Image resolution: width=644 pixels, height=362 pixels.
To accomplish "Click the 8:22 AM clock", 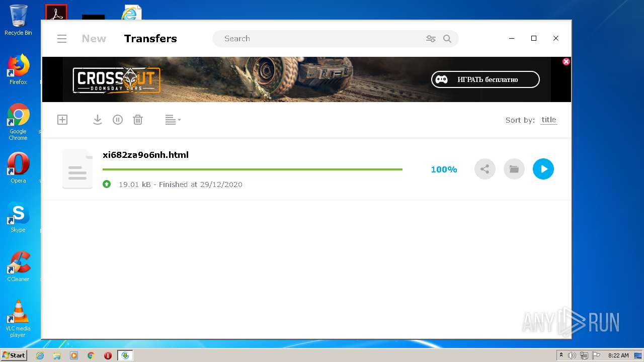I will tap(618, 355).
